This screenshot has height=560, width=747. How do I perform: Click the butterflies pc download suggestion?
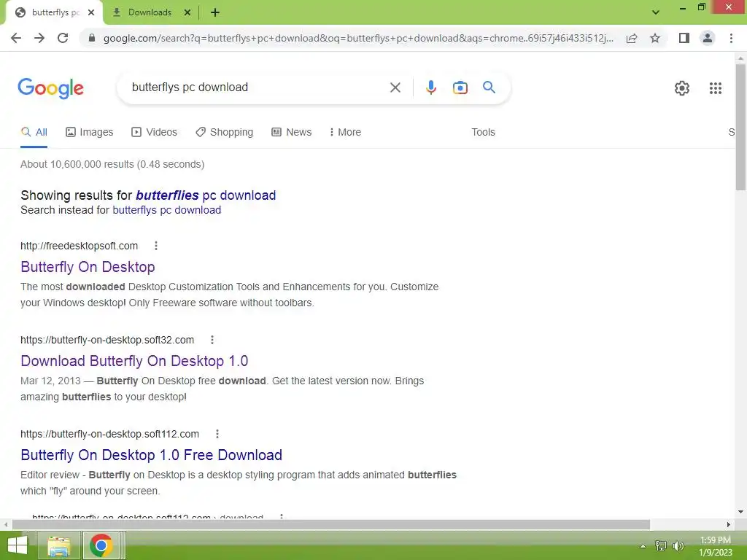click(206, 195)
